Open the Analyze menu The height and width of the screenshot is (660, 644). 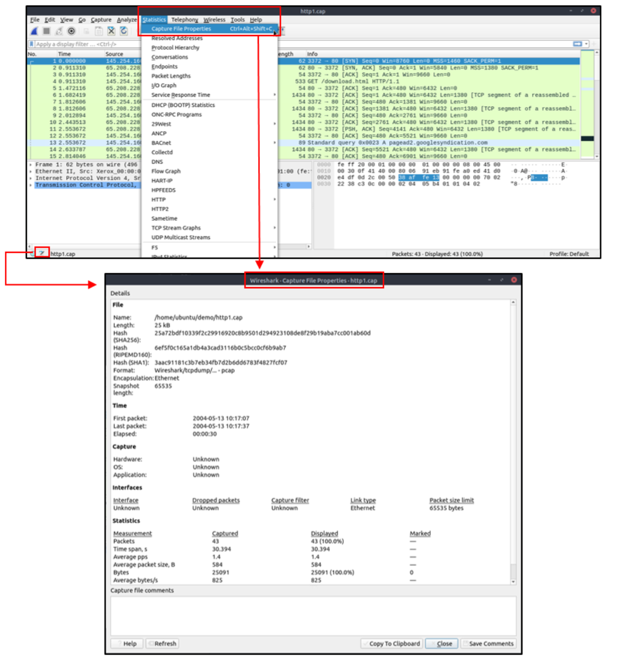(x=127, y=20)
